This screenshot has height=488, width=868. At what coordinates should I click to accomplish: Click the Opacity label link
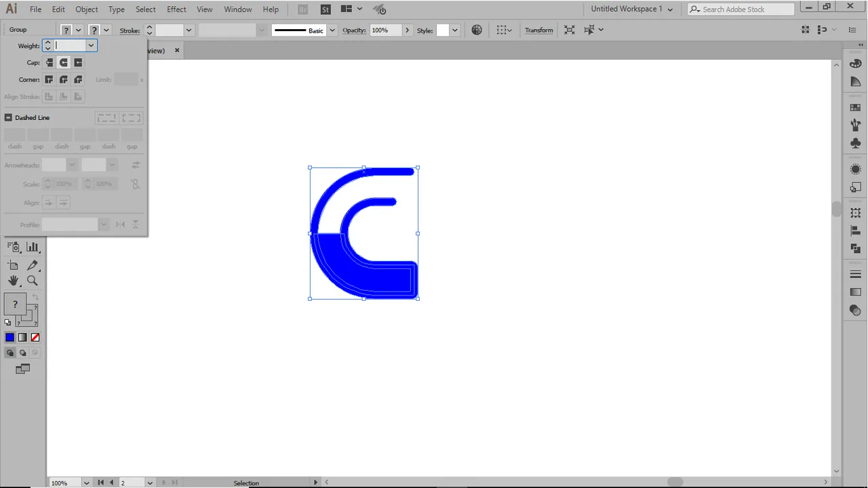354,30
